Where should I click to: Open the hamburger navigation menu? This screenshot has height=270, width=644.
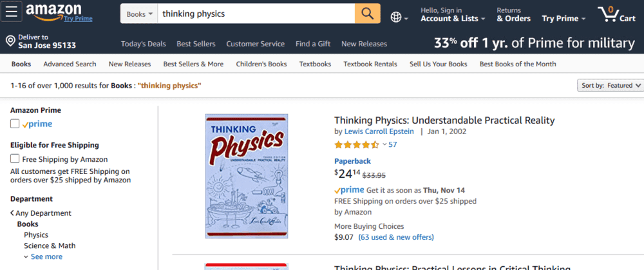click(13, 12)
